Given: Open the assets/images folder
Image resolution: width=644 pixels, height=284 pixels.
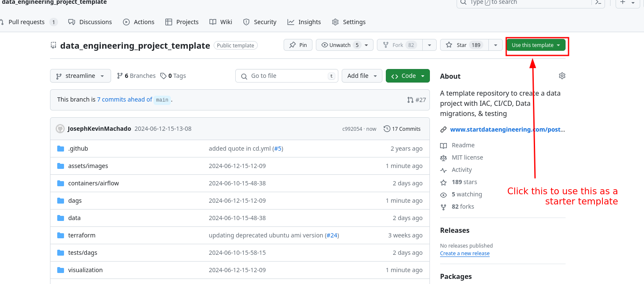Looking at the screenshot, I should pyautogui.click(x=88, y=166).
